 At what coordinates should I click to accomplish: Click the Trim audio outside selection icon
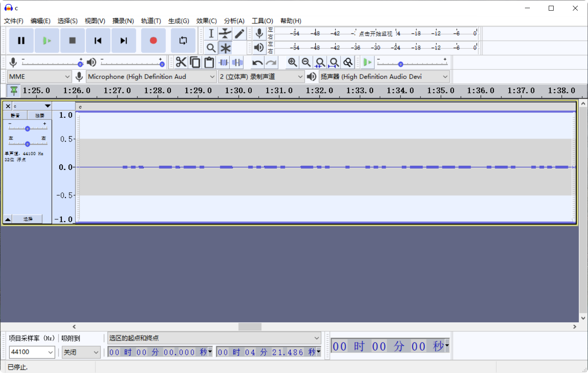click(224, 62)
